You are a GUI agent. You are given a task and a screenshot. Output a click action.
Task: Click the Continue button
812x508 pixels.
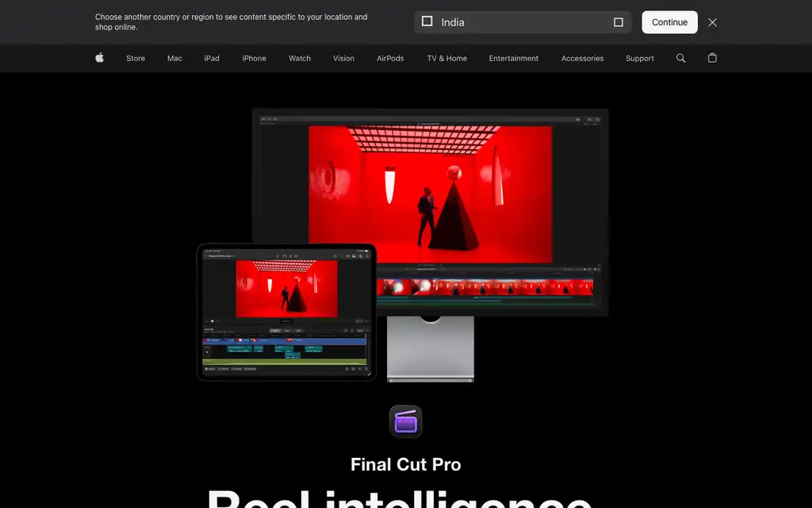tap(669, 22)
